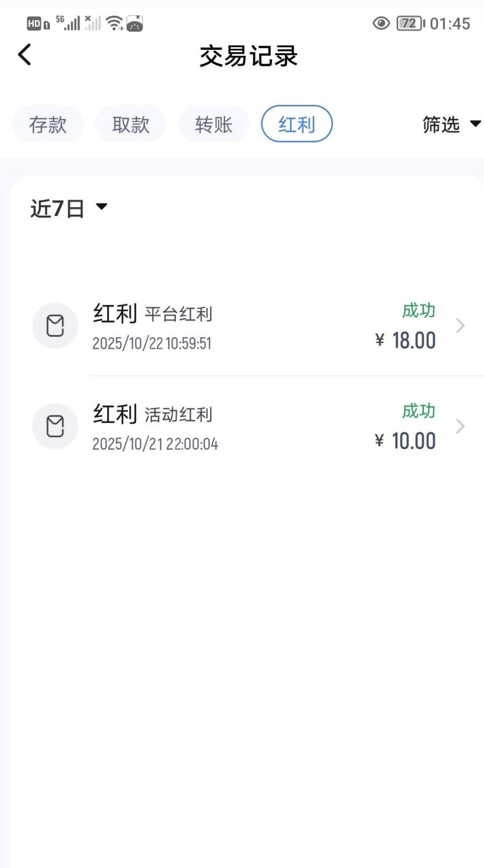This screenshot has width=484, height=868.
Task: Switch to the 存款 tab
Action: pyautogui.click(x=48, y=124)
